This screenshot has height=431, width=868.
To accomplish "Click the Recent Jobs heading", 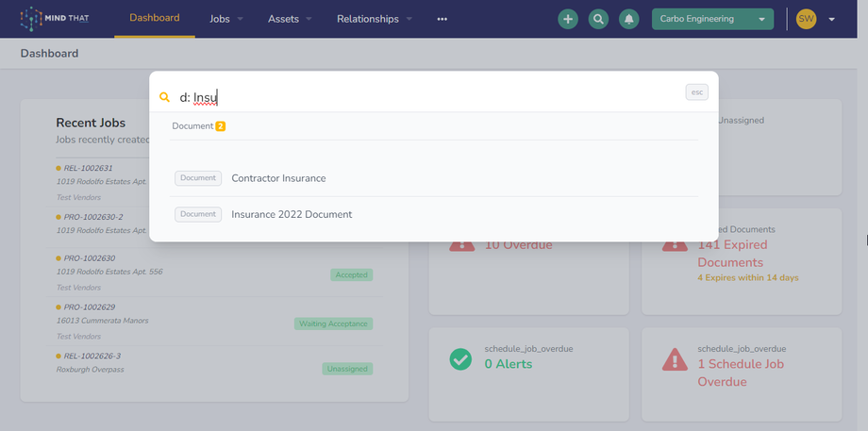I will point(91,123).
